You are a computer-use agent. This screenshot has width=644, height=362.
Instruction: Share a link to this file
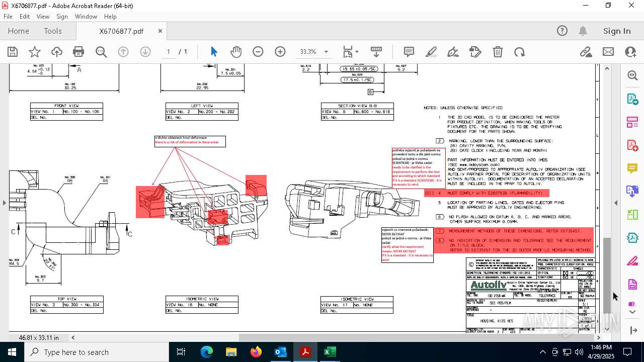(x=586, y=52)
